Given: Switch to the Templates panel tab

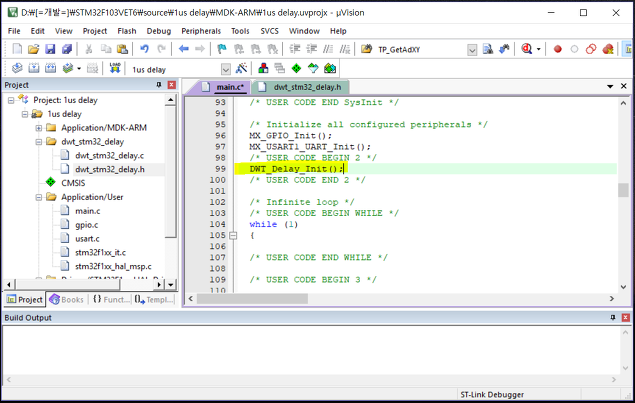Looking at the screenshot, I should point(155,299).
